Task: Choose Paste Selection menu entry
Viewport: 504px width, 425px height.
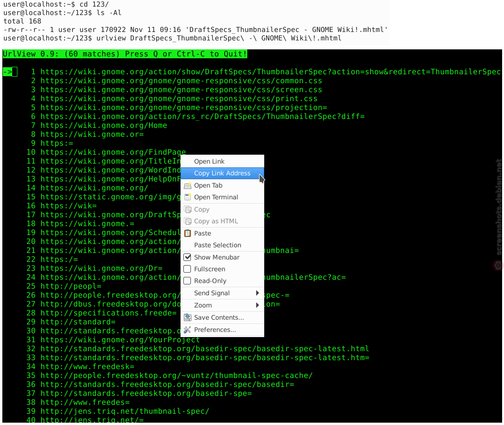Action: [x=222, y=245]
